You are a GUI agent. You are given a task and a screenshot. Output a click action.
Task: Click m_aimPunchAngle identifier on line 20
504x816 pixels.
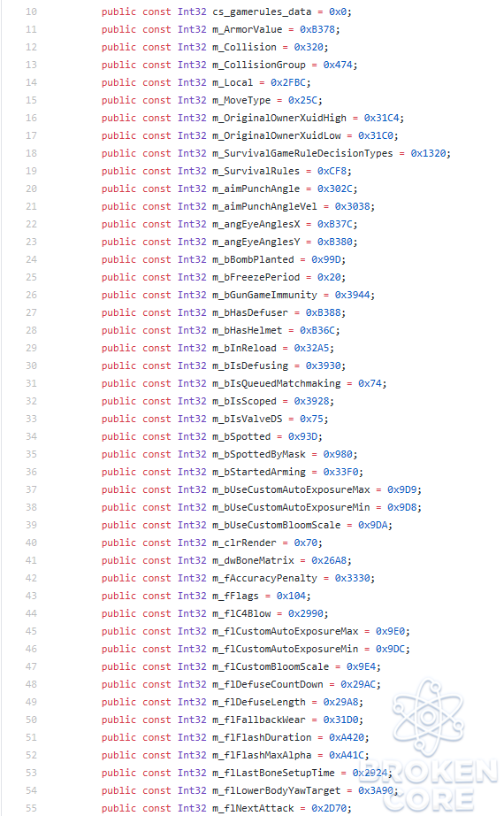coord(256,189)
